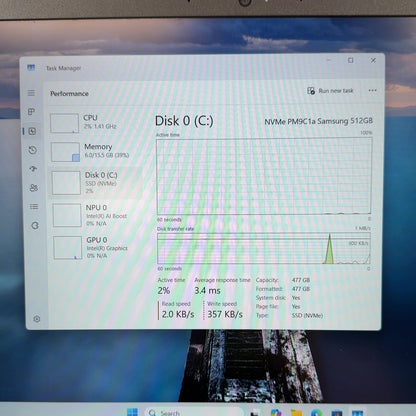The width and height of the screenshot is (416, 416).
Task: Click the Formatted '477 GB' value
Action: (301, 289)
